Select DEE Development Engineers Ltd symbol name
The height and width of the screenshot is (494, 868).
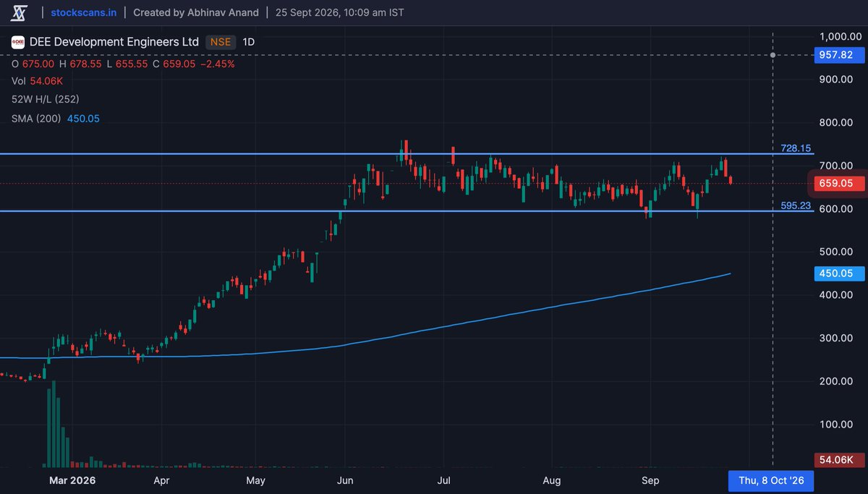pos(114,42)
